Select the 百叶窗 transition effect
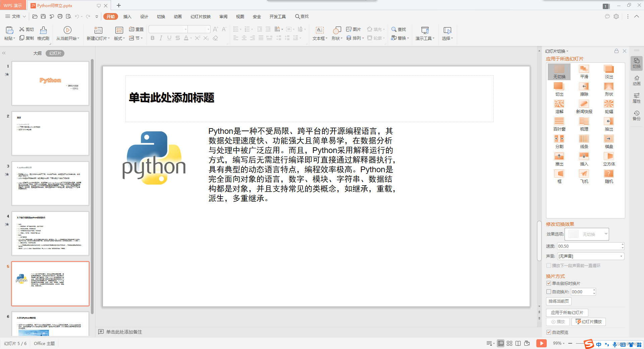This screenshot has width=644, height=349. [x=559, y=124]
